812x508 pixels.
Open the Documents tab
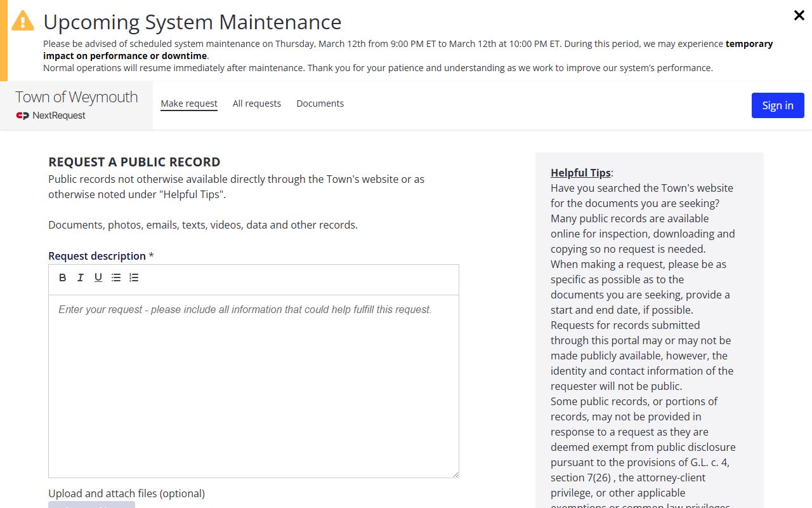[320, 104]
